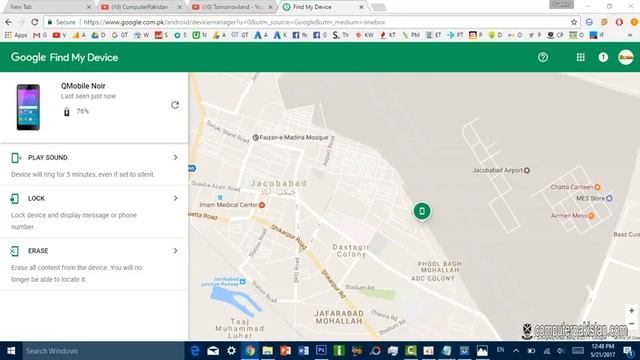Screen dimensions: 640x360
Task: Zoom out on the map
Action: tap(631, 324)
